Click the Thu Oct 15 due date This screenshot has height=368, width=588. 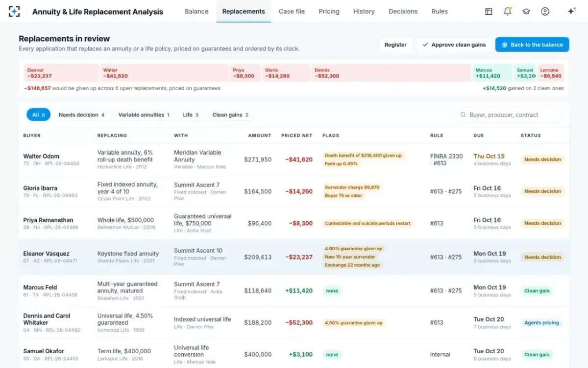[x=489, y=157]
